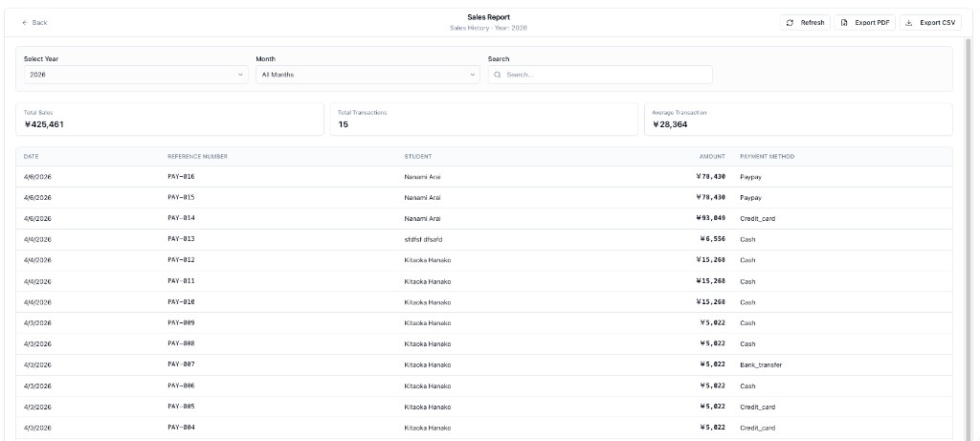This screenshot has height=441, width=980.
Task: Click the CSV download icon
Action: (x=909, y=23)
